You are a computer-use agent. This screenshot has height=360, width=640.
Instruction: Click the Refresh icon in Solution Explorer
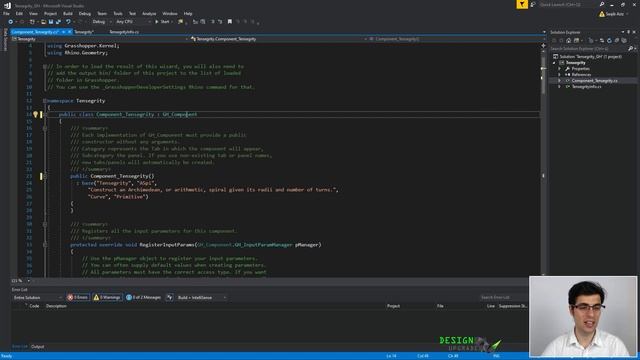tap(609, 40)
